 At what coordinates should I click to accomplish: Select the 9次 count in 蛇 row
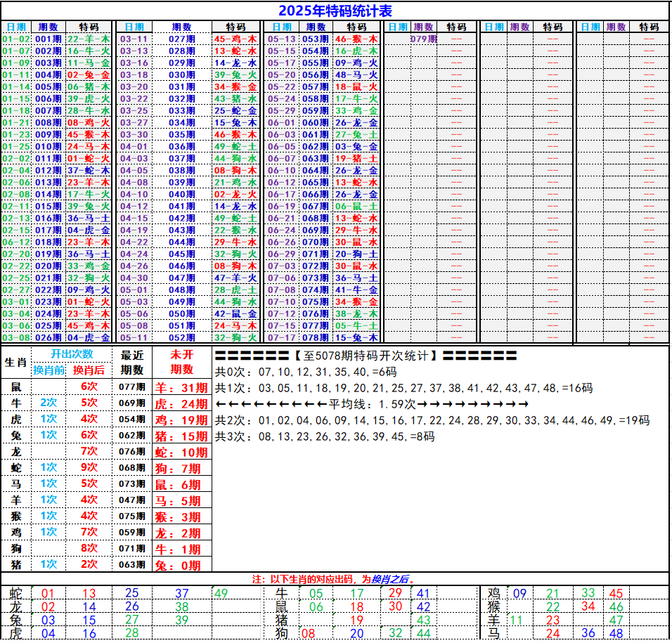(x=89, y=467)
